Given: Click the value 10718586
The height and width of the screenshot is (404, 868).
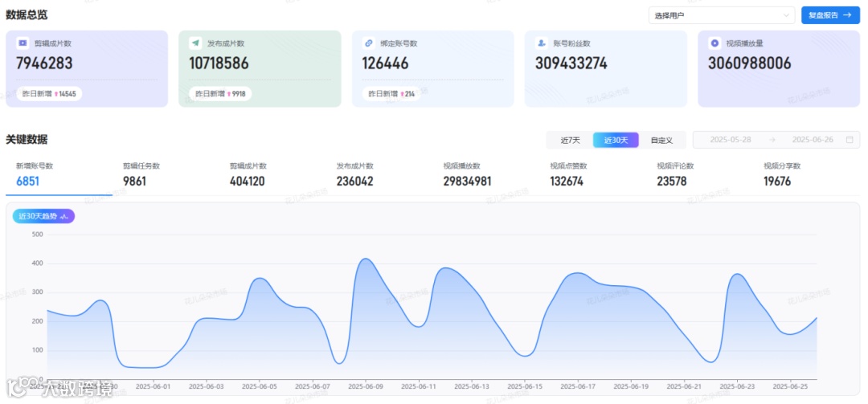Looking at the screenshot, I should [219, 63].
